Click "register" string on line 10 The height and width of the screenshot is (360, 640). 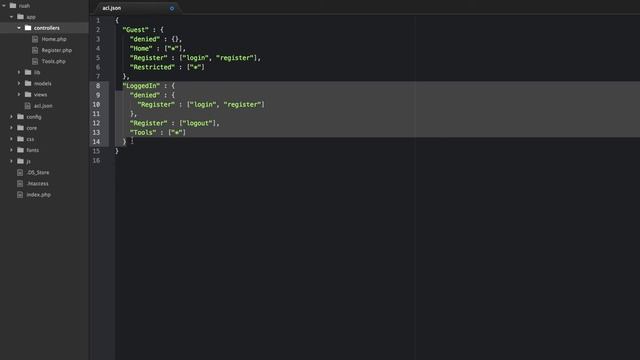pyautogui.click(x=242, y=104)
